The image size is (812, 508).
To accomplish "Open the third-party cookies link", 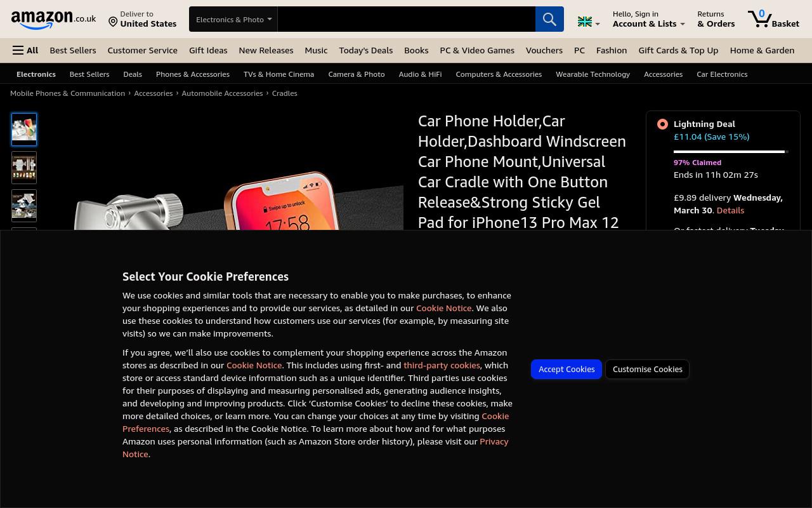I will click(442, 365).
